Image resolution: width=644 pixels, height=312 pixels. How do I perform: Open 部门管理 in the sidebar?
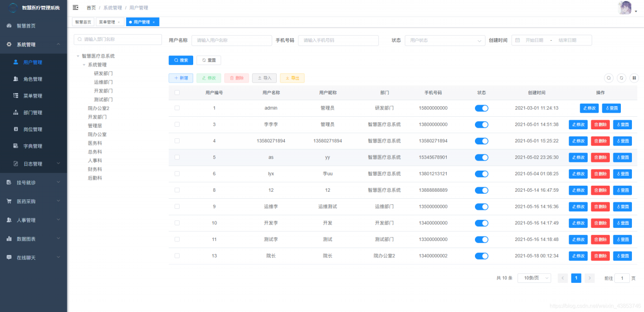(33, 113)
